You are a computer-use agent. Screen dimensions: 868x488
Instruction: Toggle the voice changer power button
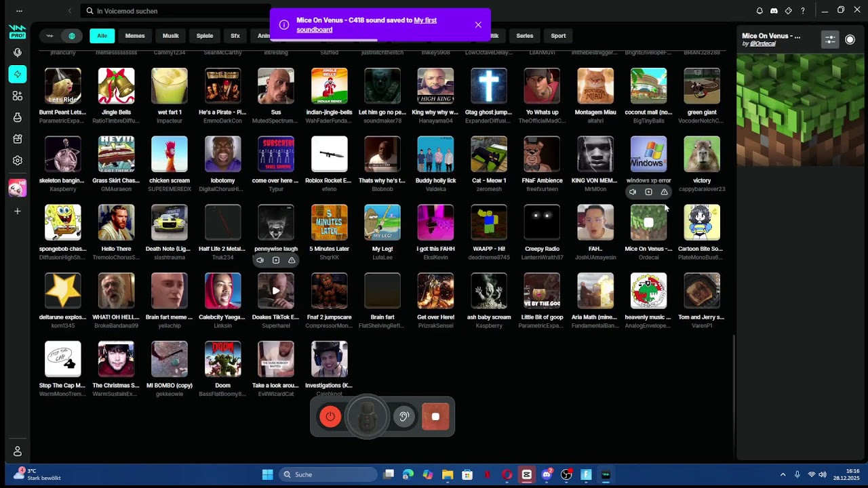(330, 417)
